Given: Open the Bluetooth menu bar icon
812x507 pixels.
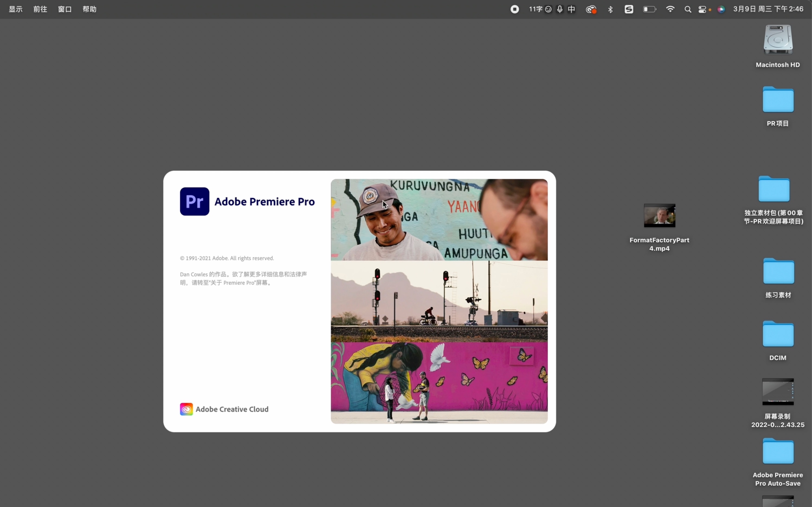Looking at the screenshot, I should point(610,9).
